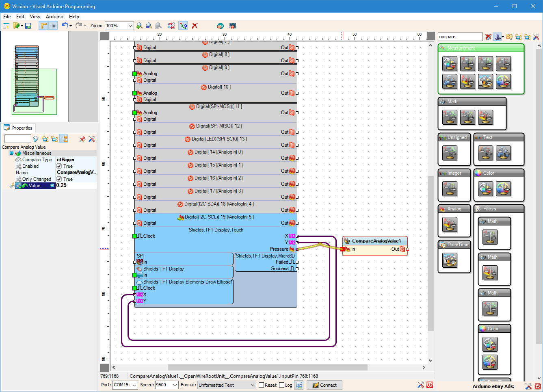Screen dimensions: 543x392
Task: Click the Save project toolbar icon
Action: click(x=28, y=26)
